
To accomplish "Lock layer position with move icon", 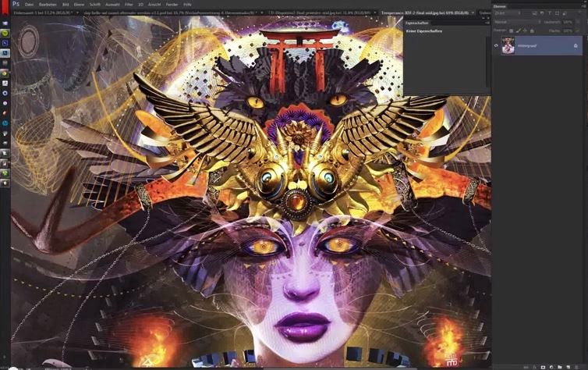I will [525, 30].
